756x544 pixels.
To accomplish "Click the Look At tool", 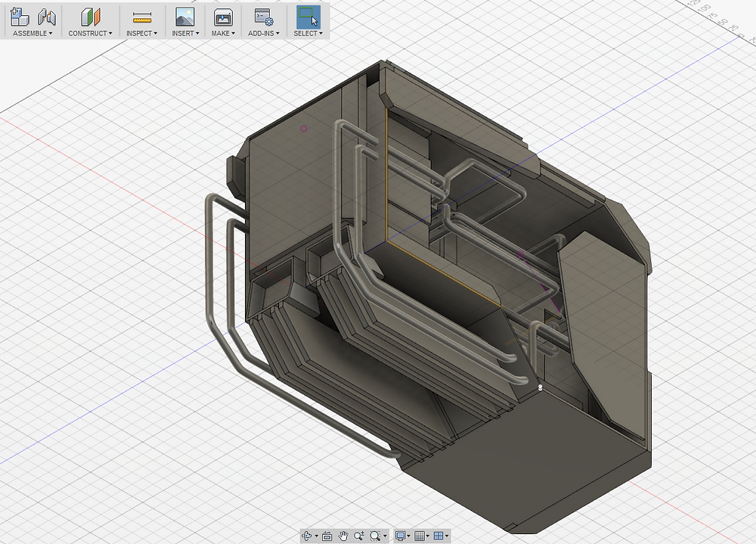I will [x=327, y=536].
